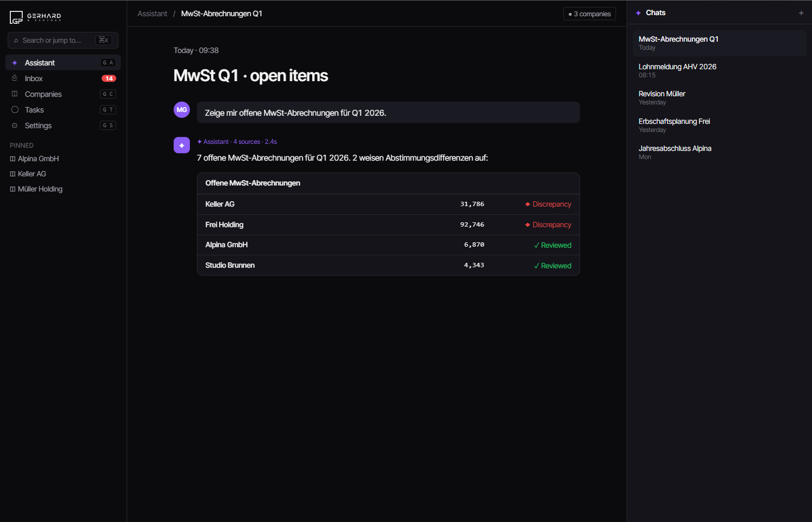Click the red discrepancy marker for Keller AG
Viewport: 812px width, 522px height.
point(527,204)
